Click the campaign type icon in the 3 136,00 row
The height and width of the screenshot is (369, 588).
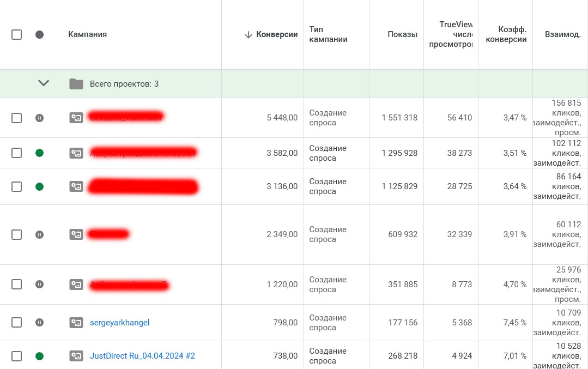tap(76, 186)
